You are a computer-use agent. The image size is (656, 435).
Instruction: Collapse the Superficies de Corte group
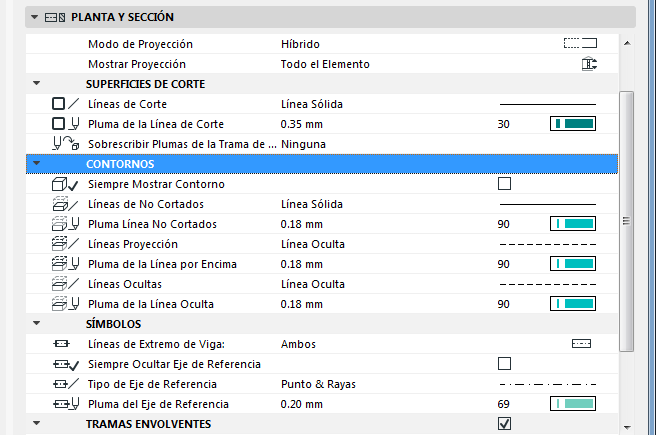pos(37,84)
